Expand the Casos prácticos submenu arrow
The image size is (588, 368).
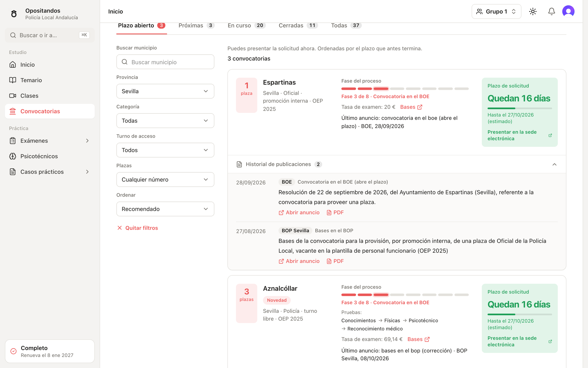tap(87, 172)
